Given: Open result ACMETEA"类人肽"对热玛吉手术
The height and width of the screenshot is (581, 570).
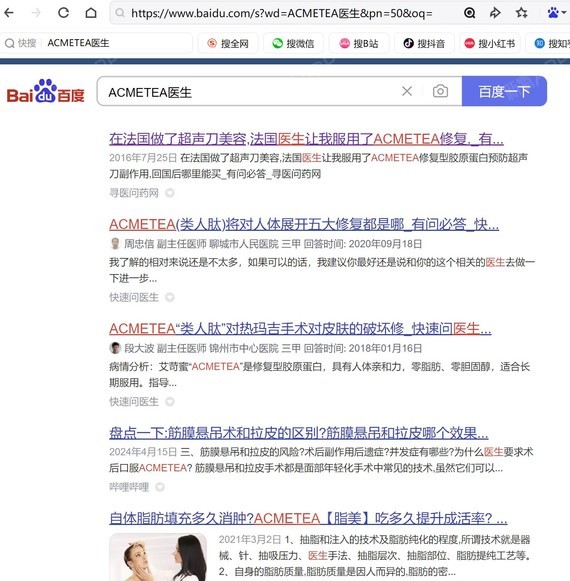Looking at the screenshot, I should (x=300, y=329).
